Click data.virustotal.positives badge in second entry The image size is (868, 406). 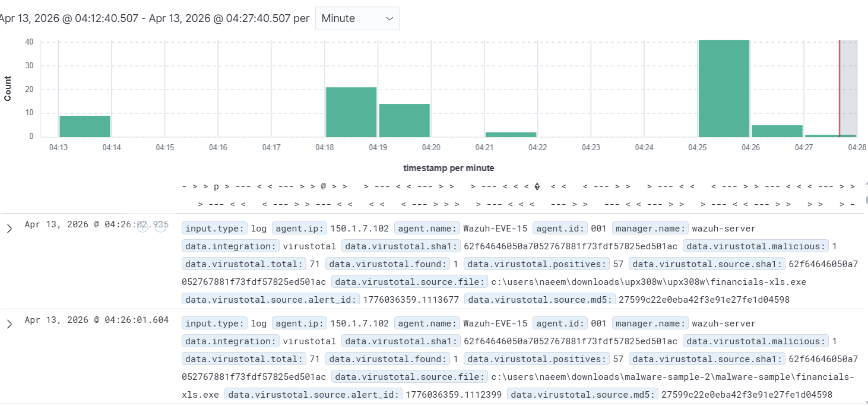pyautogui.click(x=536, y=359)
